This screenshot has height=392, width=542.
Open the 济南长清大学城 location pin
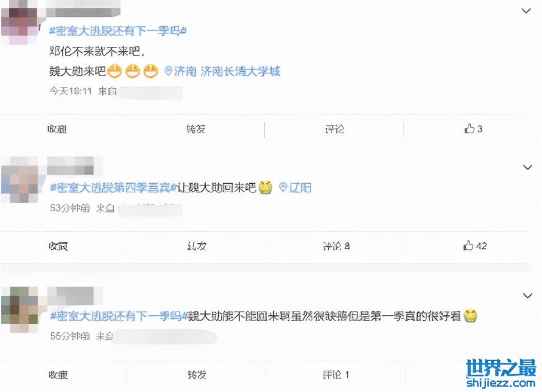(x=222, y=71)
